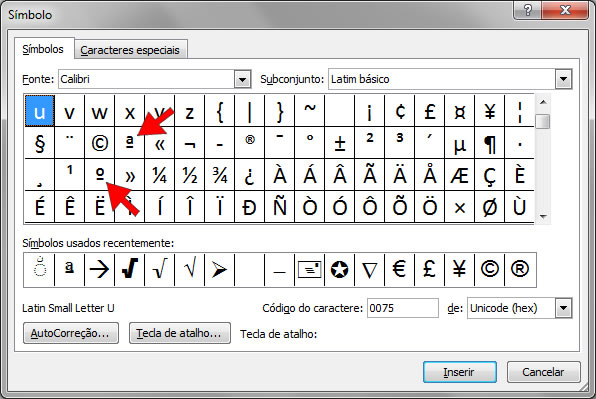The image size is (596, 399).
Task: Select the envelope symbol in recently used
Action: pos(310,269)
